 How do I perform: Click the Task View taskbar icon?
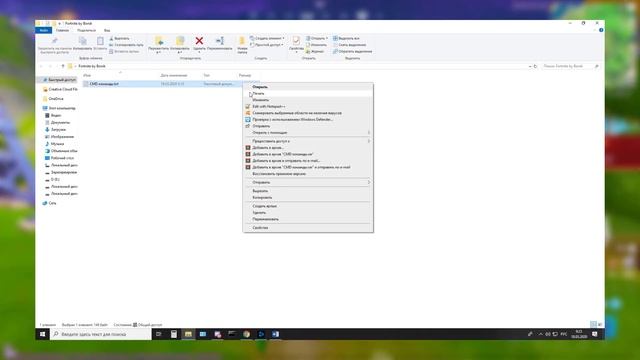159,334
